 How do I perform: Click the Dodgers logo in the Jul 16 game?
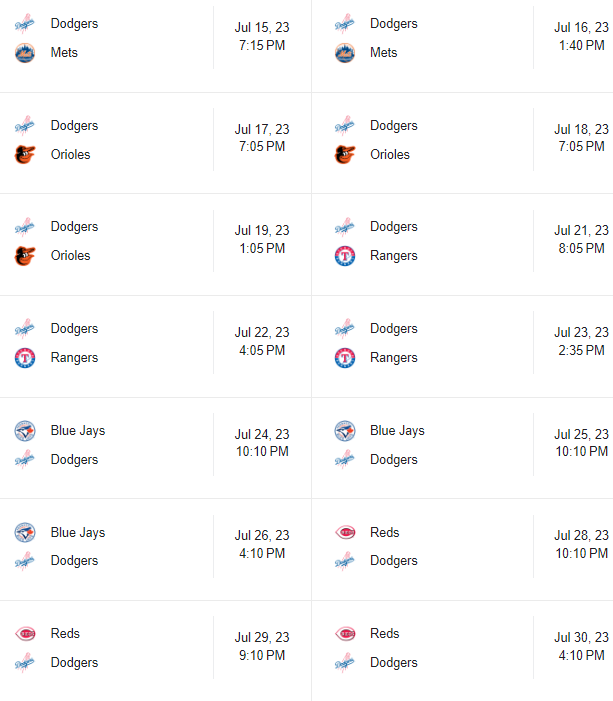tap(344, 24)
